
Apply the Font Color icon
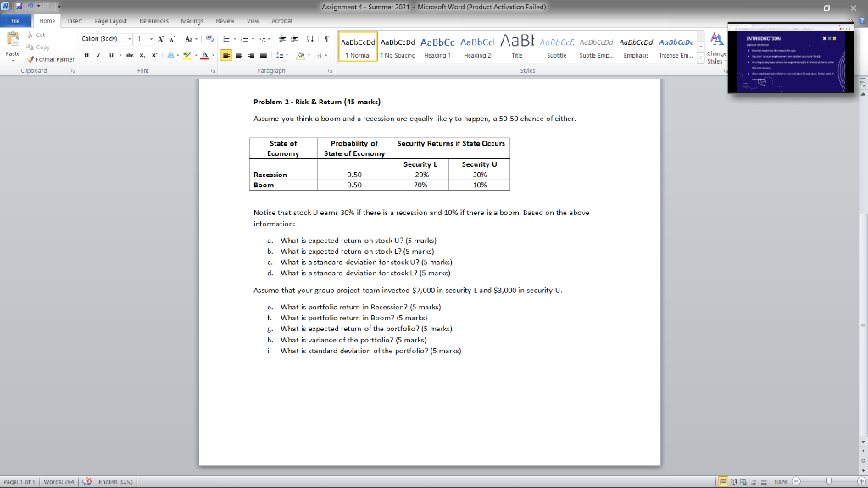pyautogui.click(x=204, y=55)
